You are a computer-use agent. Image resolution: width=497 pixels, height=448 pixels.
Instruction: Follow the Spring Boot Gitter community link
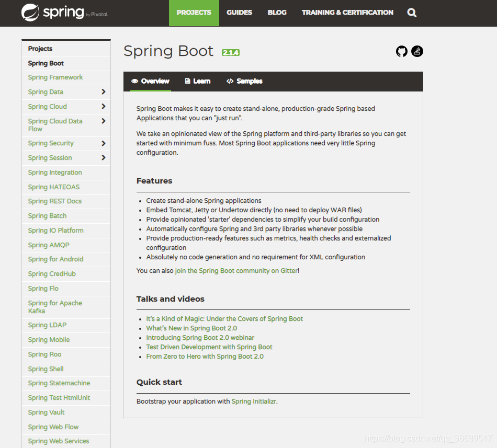(236, 271)
